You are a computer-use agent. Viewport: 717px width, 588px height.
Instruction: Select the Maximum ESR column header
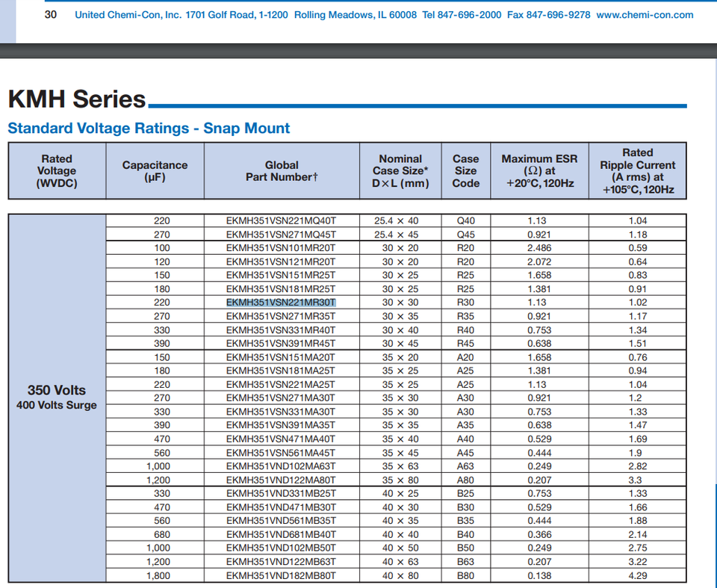pyautogui.click(x=539, y=171)
